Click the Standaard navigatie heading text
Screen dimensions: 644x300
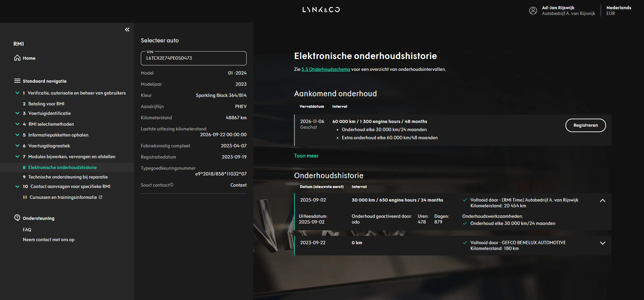(x=44, y=81)
